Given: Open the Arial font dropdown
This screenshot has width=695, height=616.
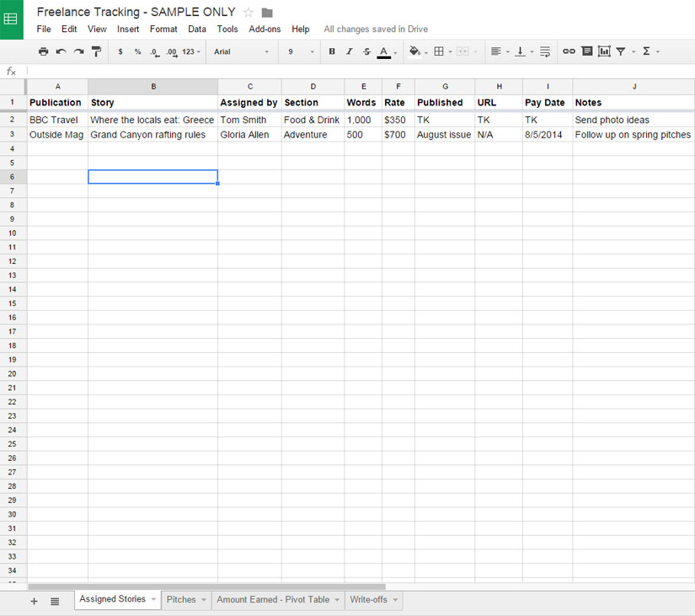Looking at the screenshot, I should 241,51.
